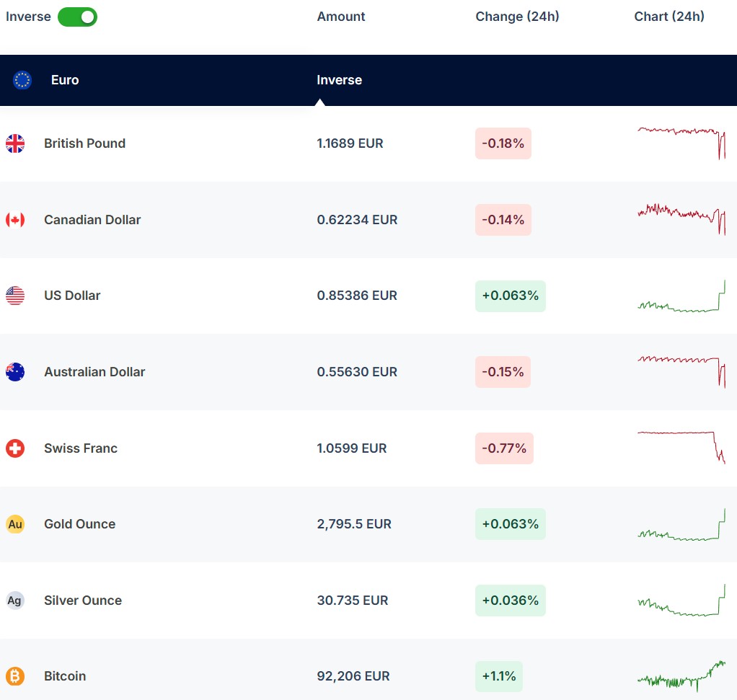Click the Euro flag icon
The height and width of the screenshot is (700, 737).
click(x=22, y=80)
